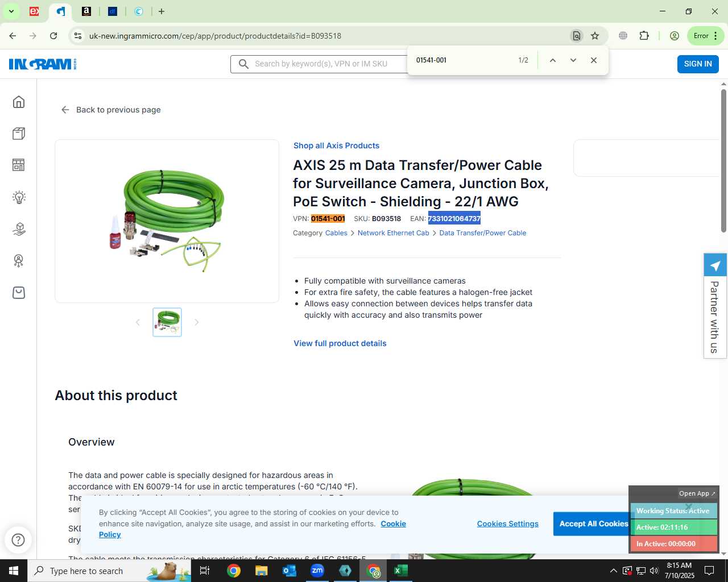Click the SIGN IN button
This screenshot has height=582, width=728.
(698, 64)
